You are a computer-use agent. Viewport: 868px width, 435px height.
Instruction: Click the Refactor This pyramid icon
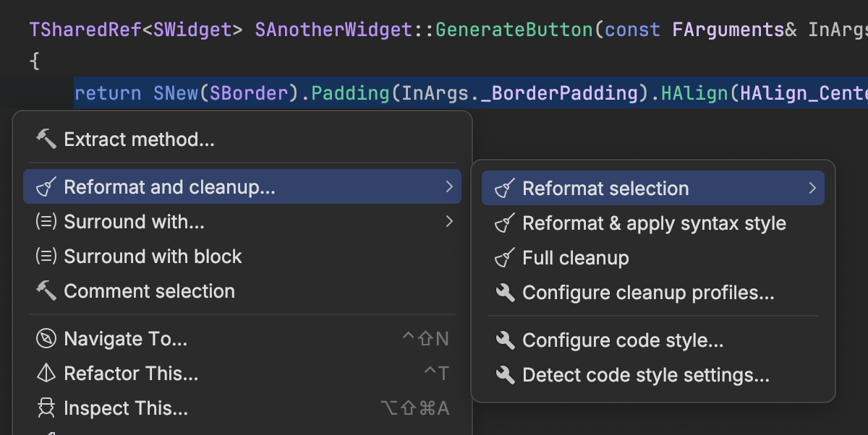tap(46, 374)
